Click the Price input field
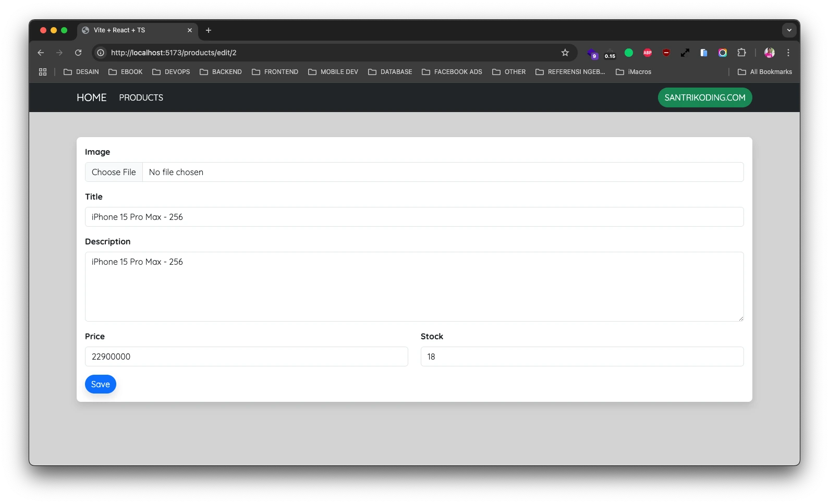Viewport: 829px width, 504px height. click(247, 357)
